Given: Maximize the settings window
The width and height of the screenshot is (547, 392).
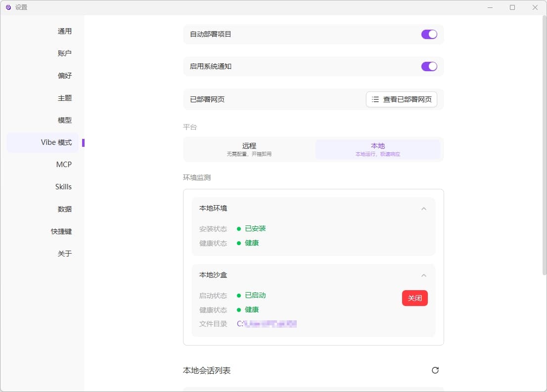Looking at the screenshot, I should [512, 7].
